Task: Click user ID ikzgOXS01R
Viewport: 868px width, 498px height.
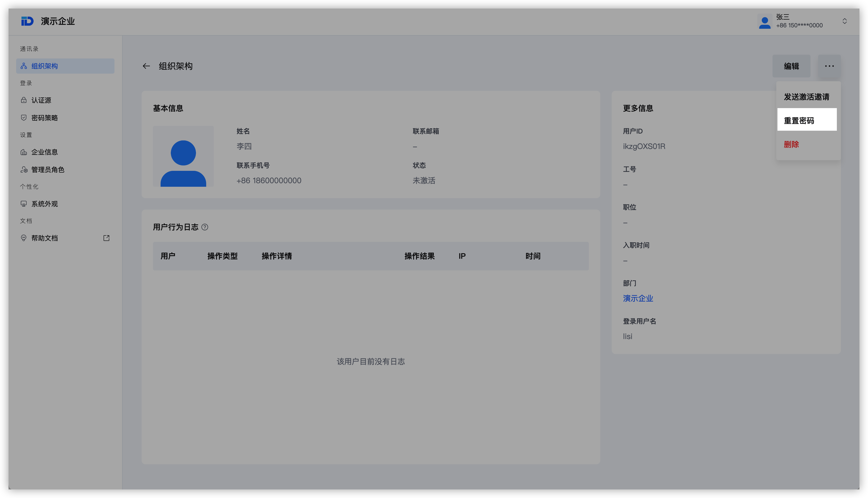Action: [x=644, y=146]
